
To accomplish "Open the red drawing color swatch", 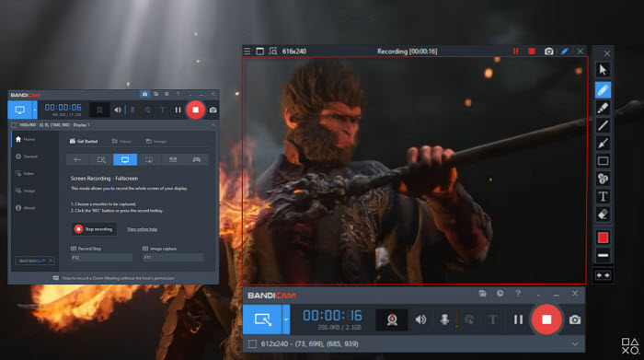I will (603, 238).
